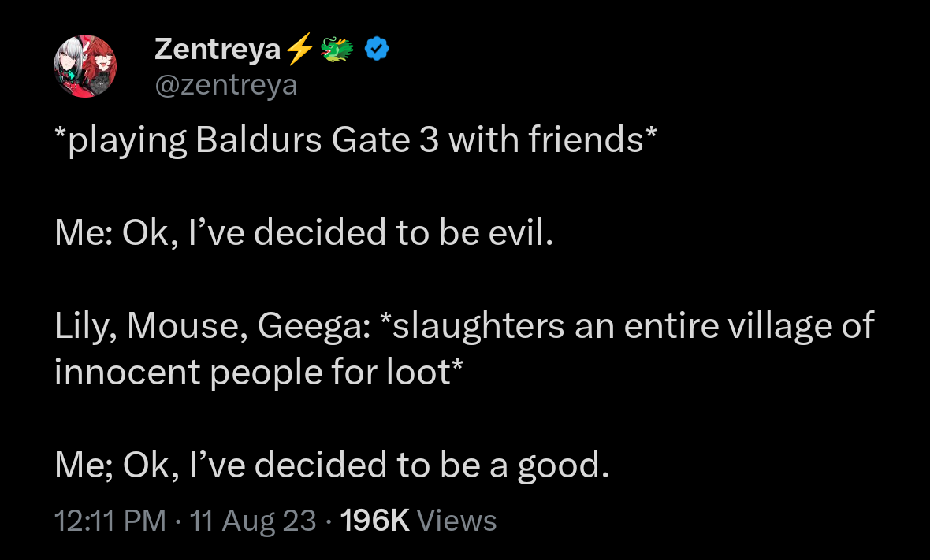Click the 12:11 PM timestamp

click(x=110, y=521)
